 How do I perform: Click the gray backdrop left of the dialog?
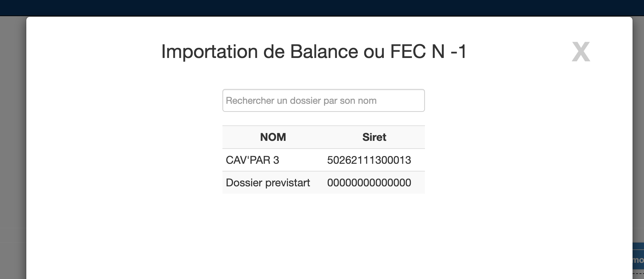click(13, 135)
